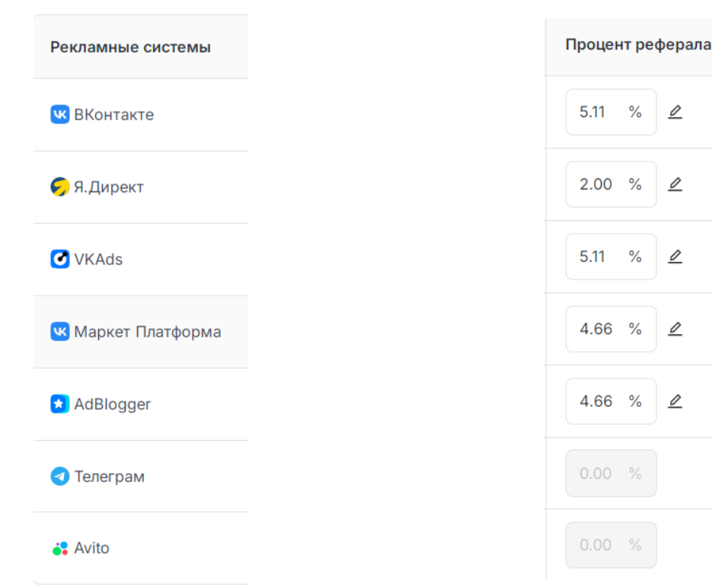Click the disabled Телеграм 0.00 field
The image size is (712, 588).
[x=610, y=474]
